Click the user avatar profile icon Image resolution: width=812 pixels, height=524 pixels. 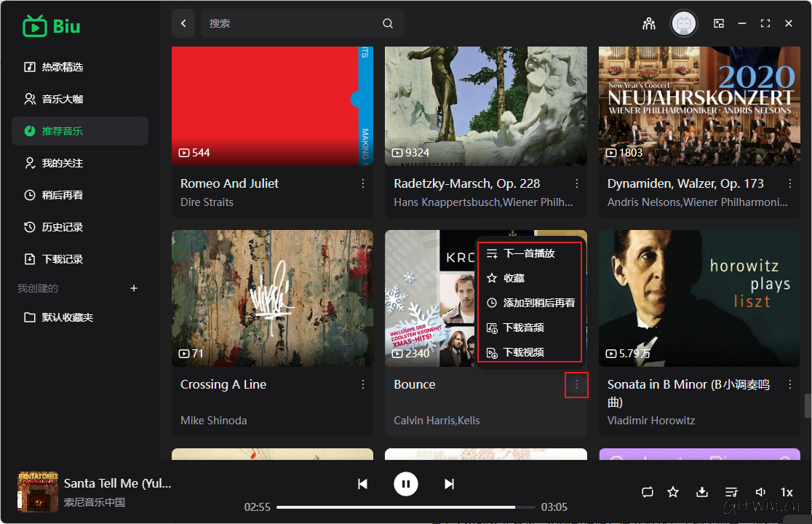(683, 23)
